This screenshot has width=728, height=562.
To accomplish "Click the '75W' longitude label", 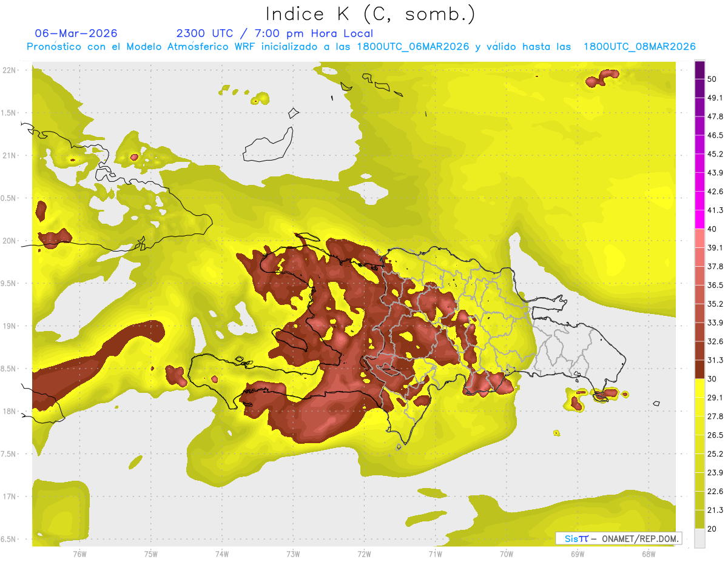I will [x=151, y=554].
